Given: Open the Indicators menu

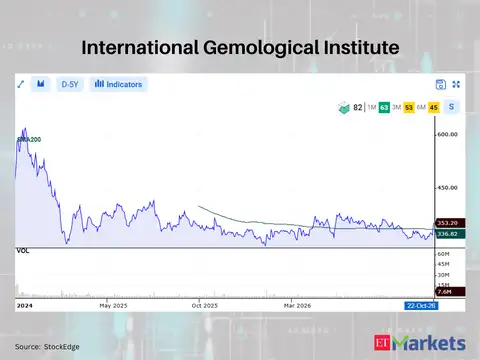Looking at the screenshot, I should (118, 84).
